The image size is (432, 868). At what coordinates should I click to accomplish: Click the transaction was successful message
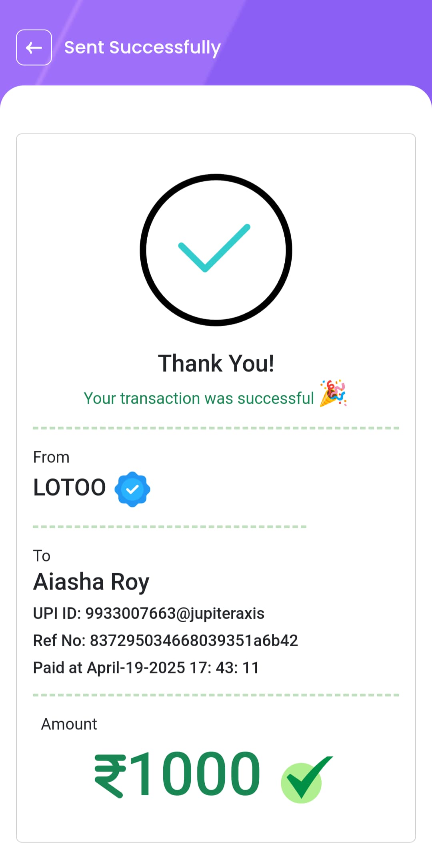[199, 398]
